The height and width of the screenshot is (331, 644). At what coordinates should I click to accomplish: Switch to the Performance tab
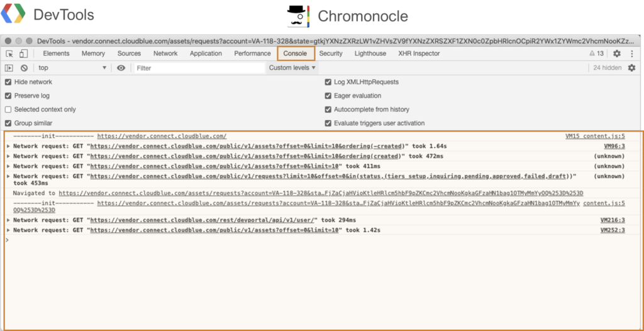[x=253, y=53]
